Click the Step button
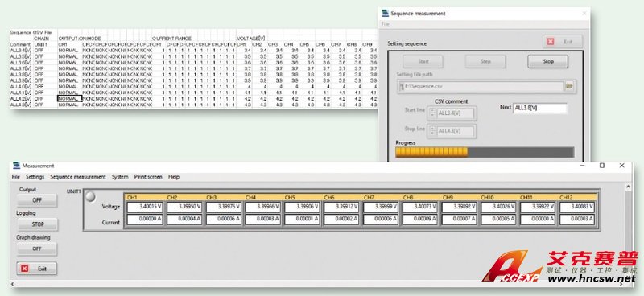This screenshot has width=644, height=296. pyautogui.click(x=485, y=62)
